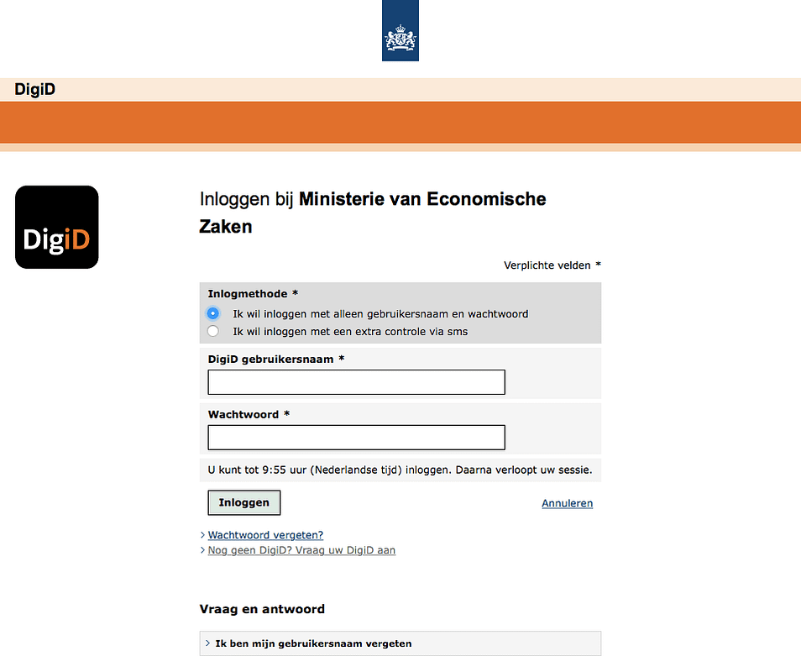
Task: Open 'Nog geen DigiD? Vraag uw DigiD aan'
Action: click(301, 551)
